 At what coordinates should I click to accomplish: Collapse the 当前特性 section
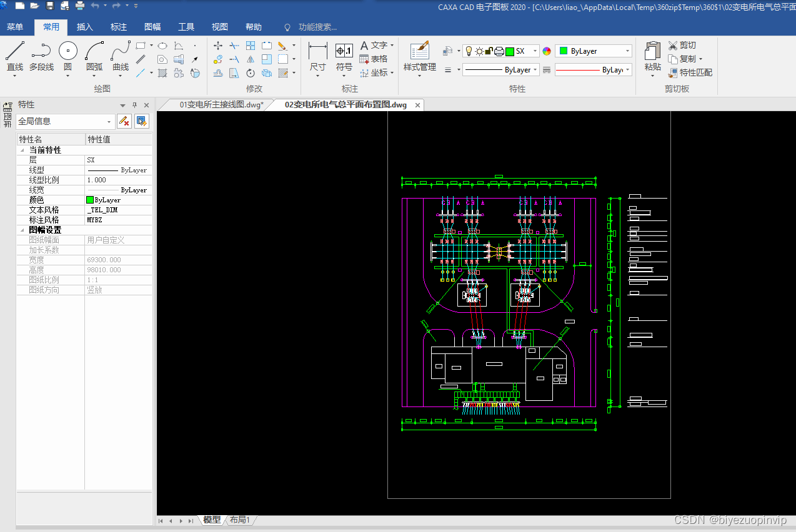[22, 150]
